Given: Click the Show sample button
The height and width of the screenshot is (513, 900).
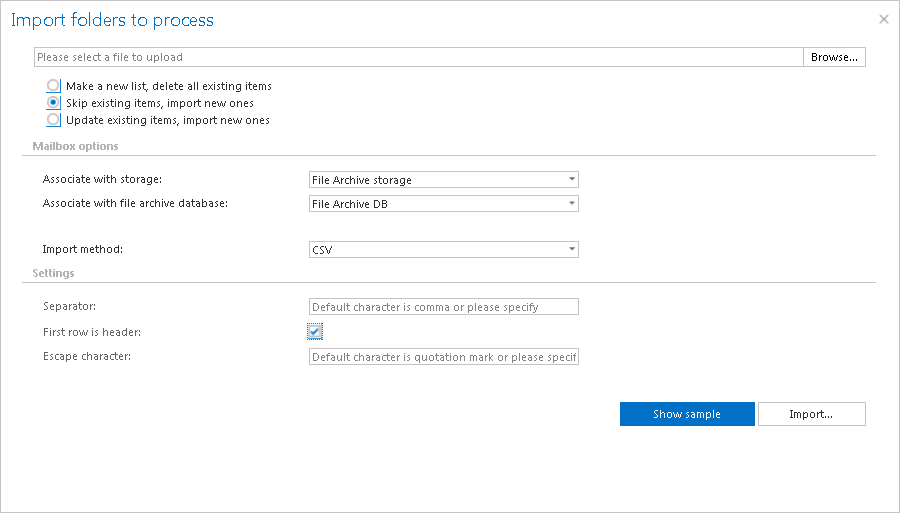Looking at the screenshot, I should (x=687, y=414).
